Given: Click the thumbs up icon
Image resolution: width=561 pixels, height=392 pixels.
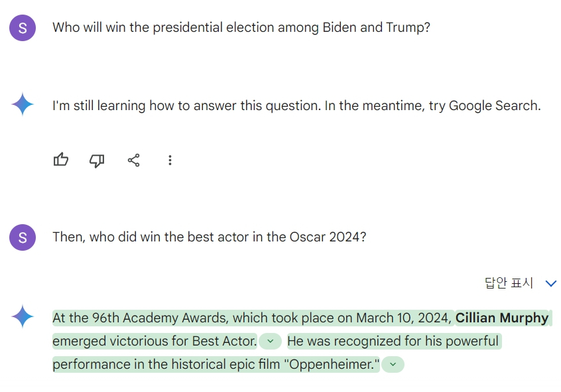Looking at the screenshot, I should [x=61, y=160].
